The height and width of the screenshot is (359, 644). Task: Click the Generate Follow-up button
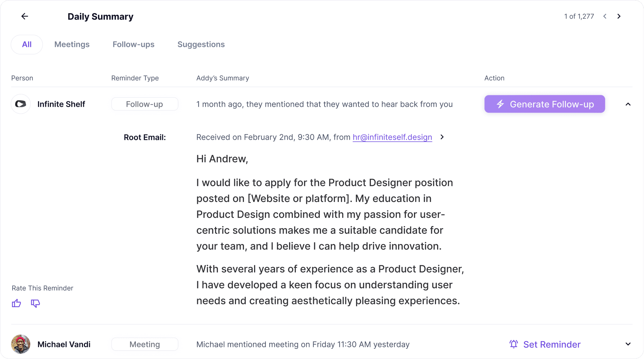pyautogui.click(x=545, y=104)
